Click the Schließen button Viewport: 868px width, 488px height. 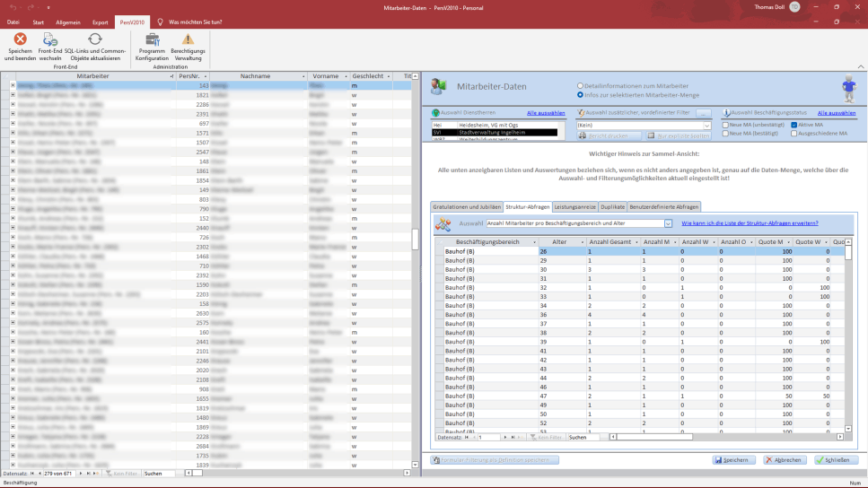(x=836, y=460)
